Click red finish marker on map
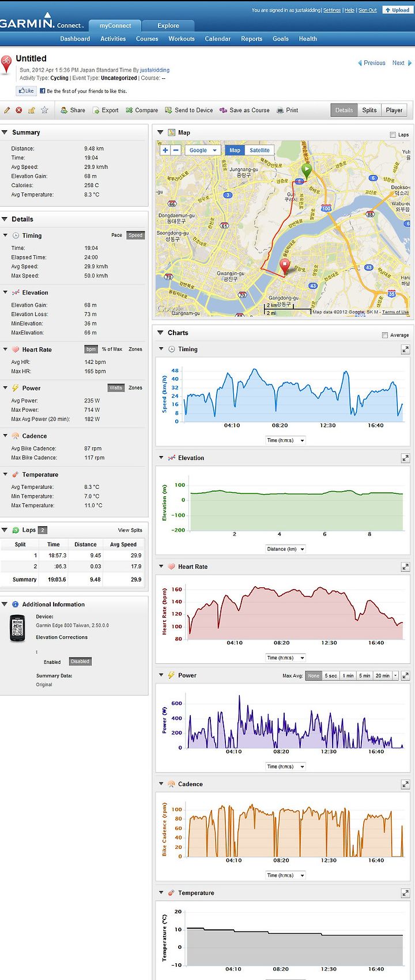 coord(285,266)
